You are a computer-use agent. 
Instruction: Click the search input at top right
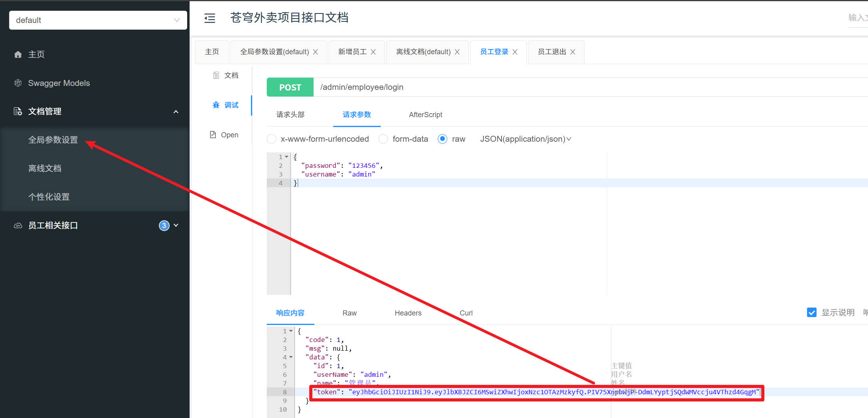point(858,18)
